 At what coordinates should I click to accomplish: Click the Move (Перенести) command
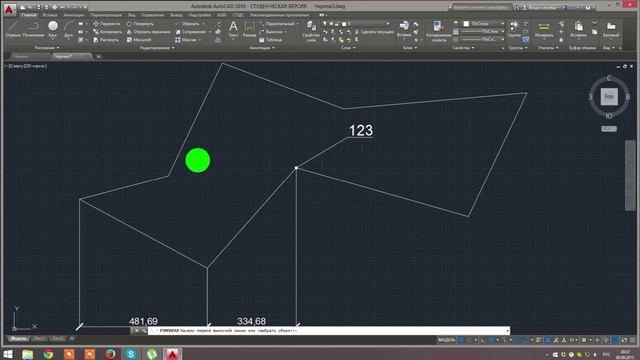[107, 24]
